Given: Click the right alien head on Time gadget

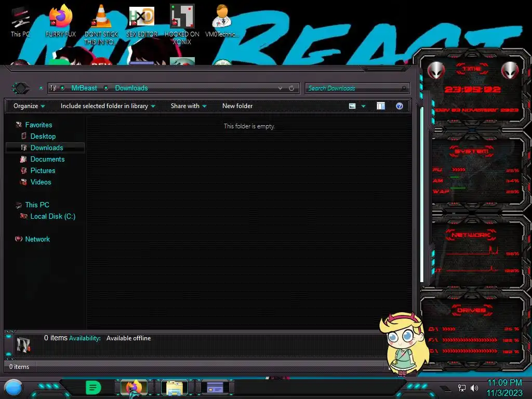Looking at the screenshot, I should [x=510, y=71].
